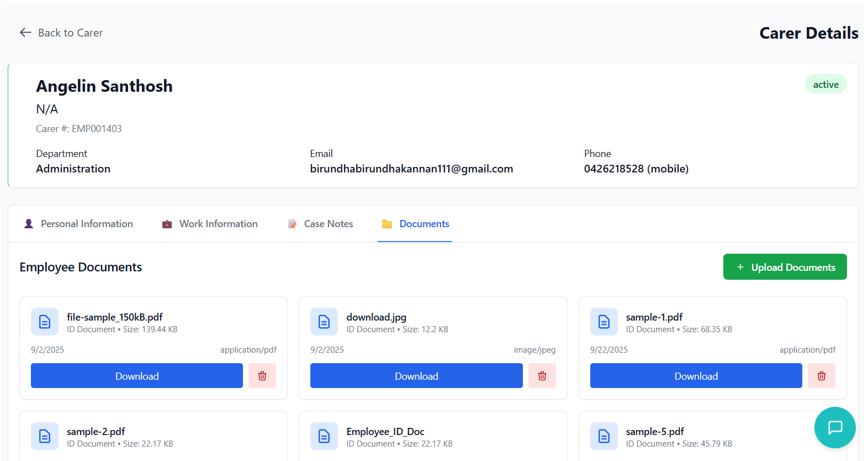Download file-sample_150kB.pdf
Screen dimensions: 868x461
[x=137, y=376]
